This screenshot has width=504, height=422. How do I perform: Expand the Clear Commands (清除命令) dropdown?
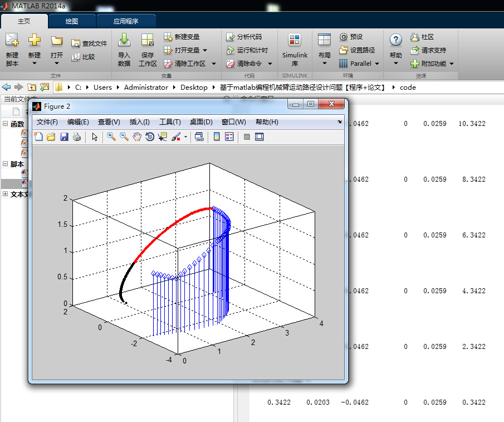pos(270,64)
